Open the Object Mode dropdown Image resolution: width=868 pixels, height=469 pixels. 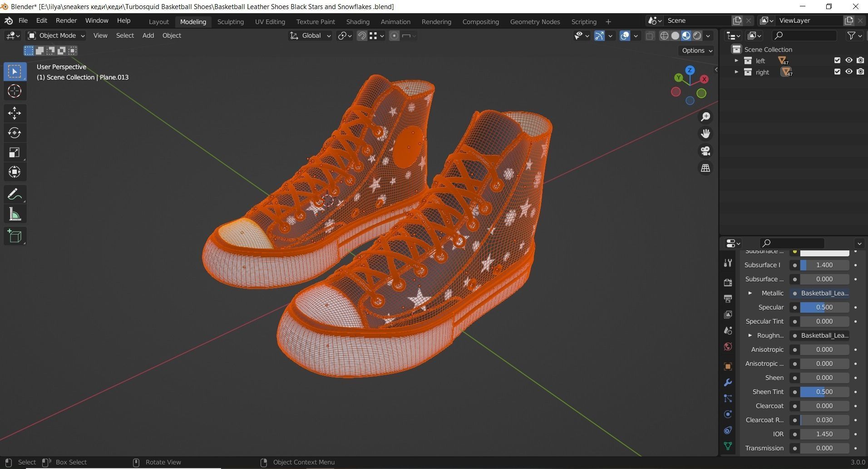click(56, 35)
